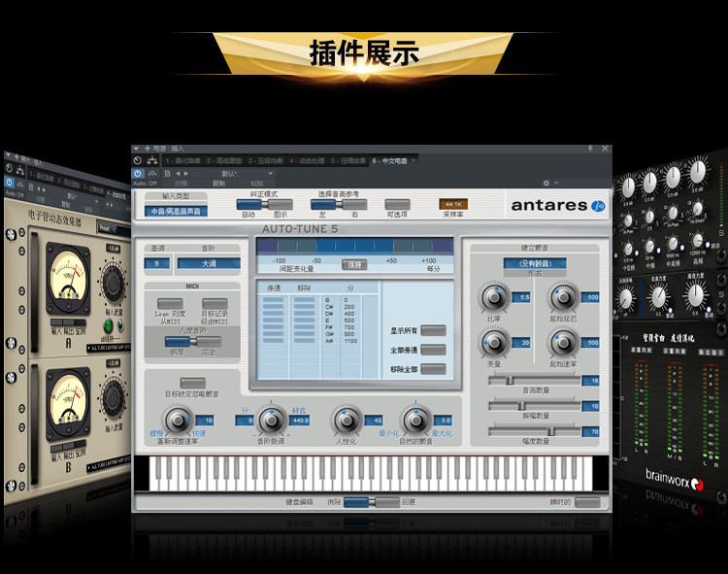Click the antares logo

tap(557, 205)
